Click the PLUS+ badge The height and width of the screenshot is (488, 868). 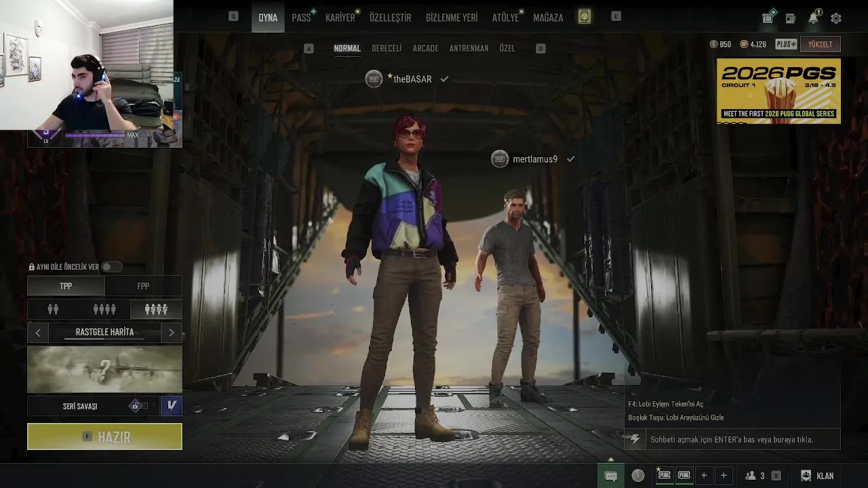pyautogui.click(x=786, y=44)
